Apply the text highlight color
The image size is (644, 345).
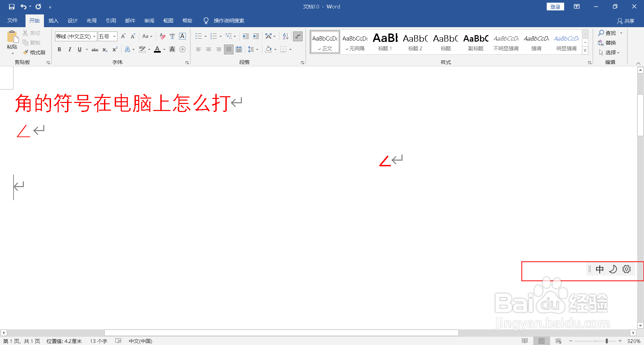coord(142,49)
